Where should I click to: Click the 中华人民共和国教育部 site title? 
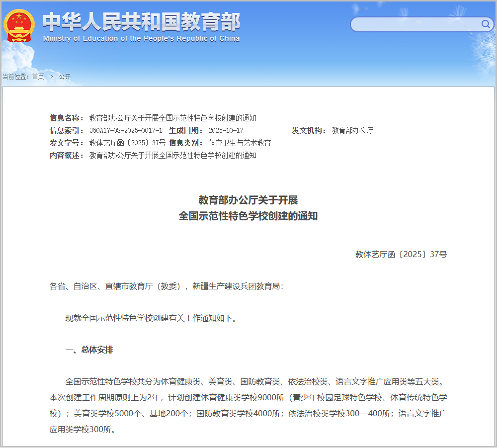click(x=141, y=21)
